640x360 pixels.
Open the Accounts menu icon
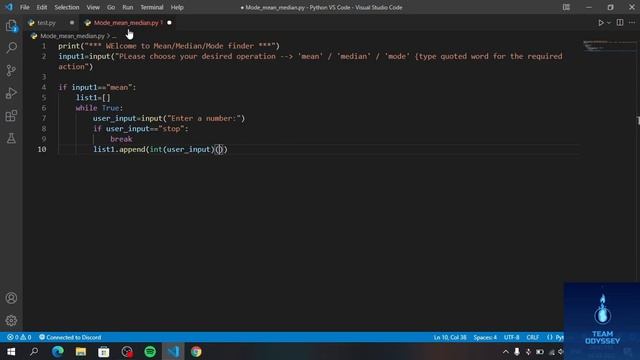[11, 298]
